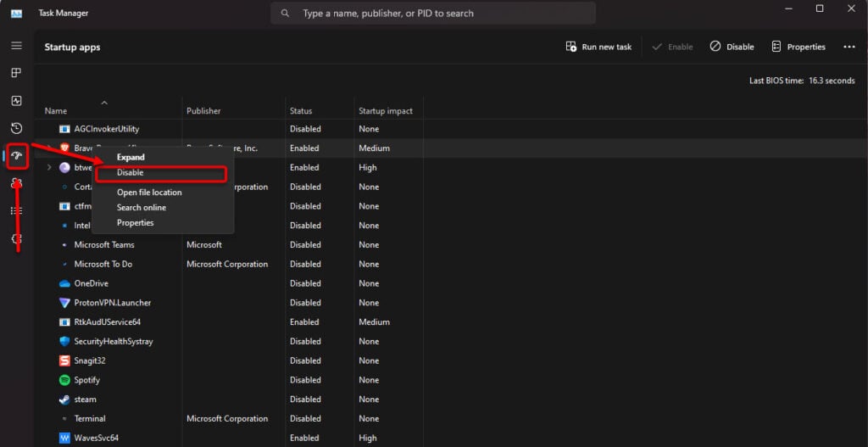
Task: Click Run new task button
Action: [598, 47]
